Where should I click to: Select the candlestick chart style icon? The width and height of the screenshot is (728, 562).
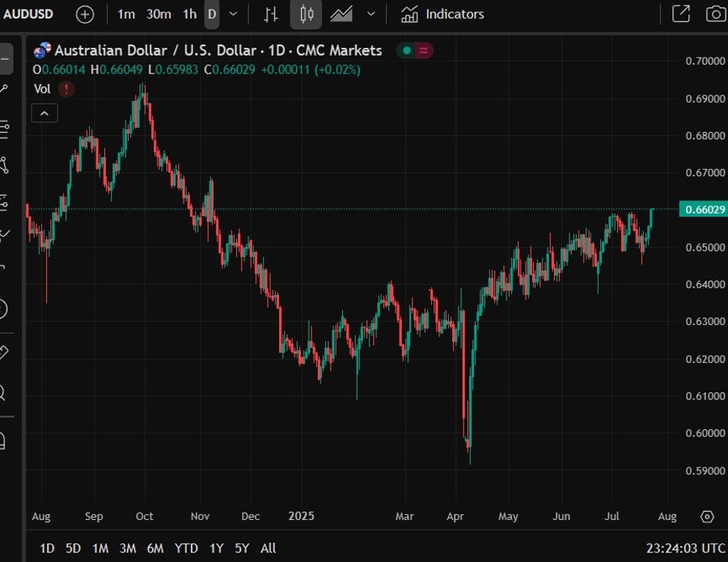tap(306, 14)
